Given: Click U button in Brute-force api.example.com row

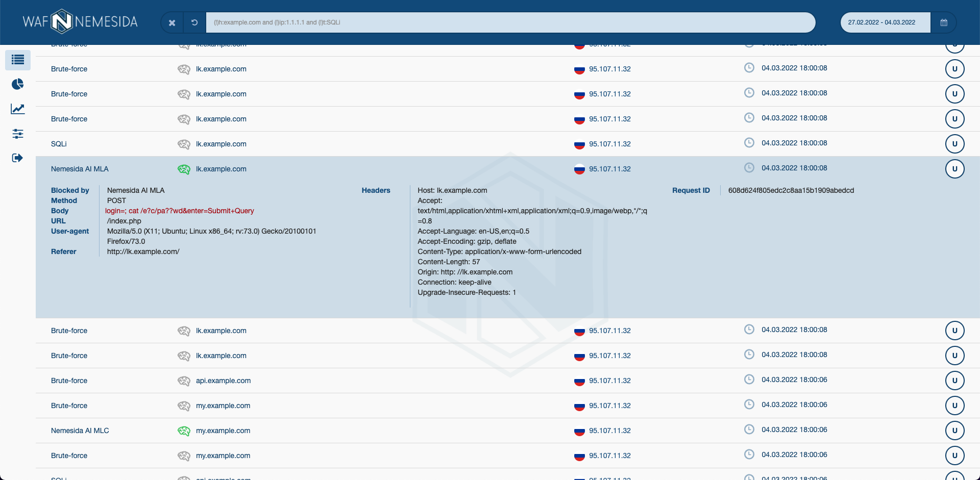Looking at the screenshot, I should click(x=955, y=381).
